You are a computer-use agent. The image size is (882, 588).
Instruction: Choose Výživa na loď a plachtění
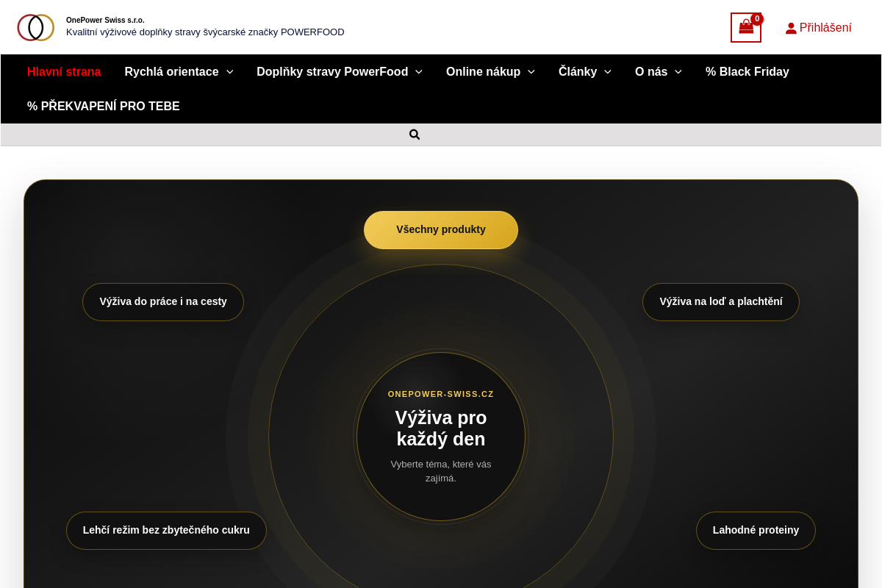(721, 302)
